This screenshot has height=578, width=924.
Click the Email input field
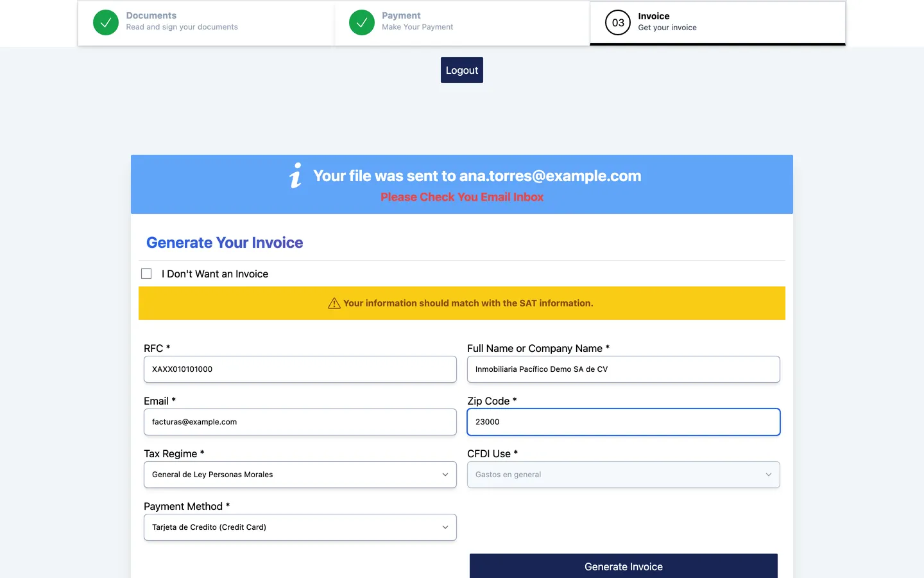point(300,422)
